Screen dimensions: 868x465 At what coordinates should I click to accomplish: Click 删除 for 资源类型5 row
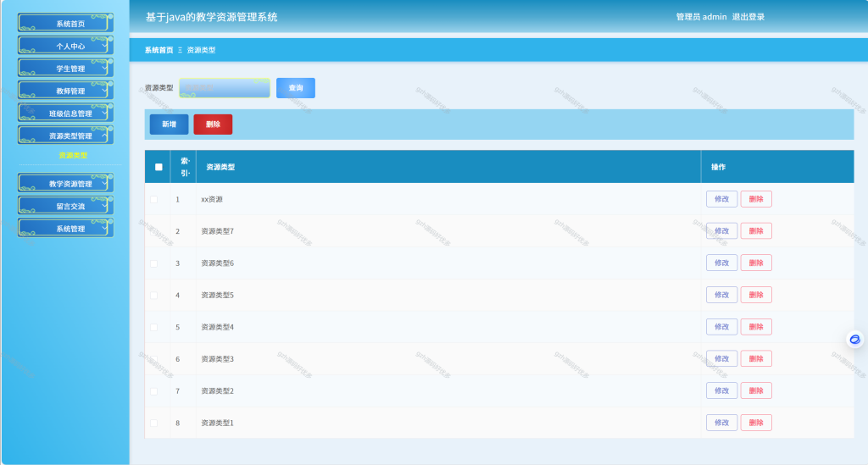point(756,295)
